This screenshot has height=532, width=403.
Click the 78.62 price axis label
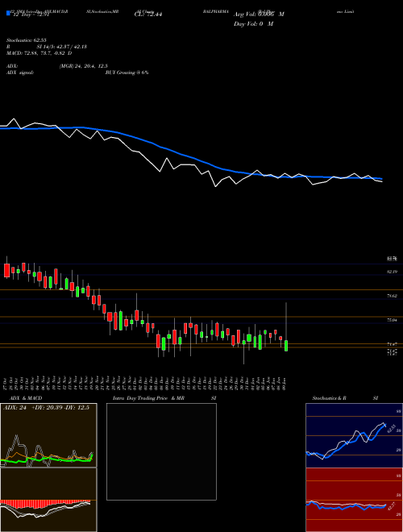[392, 296]
